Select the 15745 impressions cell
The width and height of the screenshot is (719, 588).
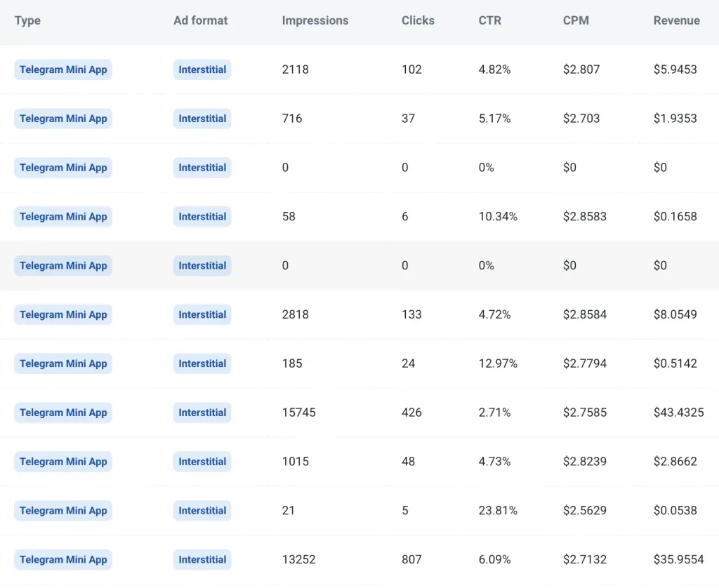299,413
